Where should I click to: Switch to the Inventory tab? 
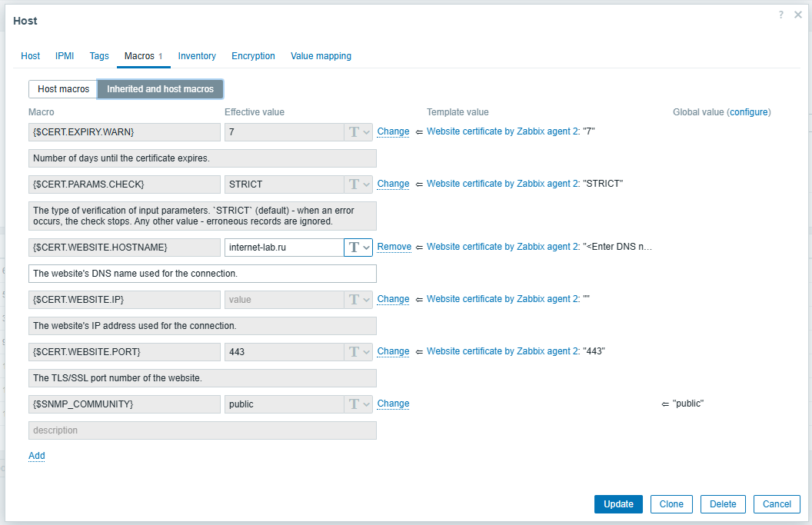point(197,56)
